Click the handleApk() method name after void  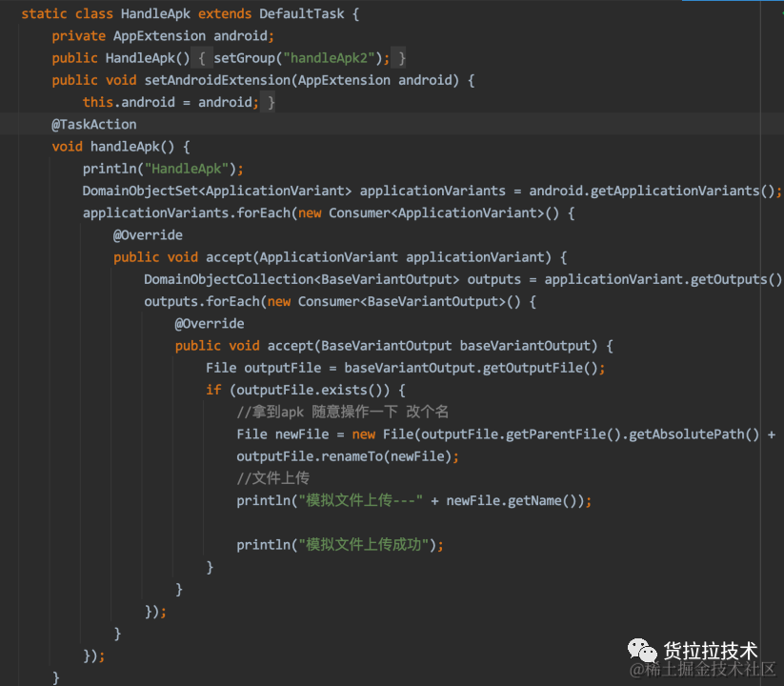tap(125, 147)
